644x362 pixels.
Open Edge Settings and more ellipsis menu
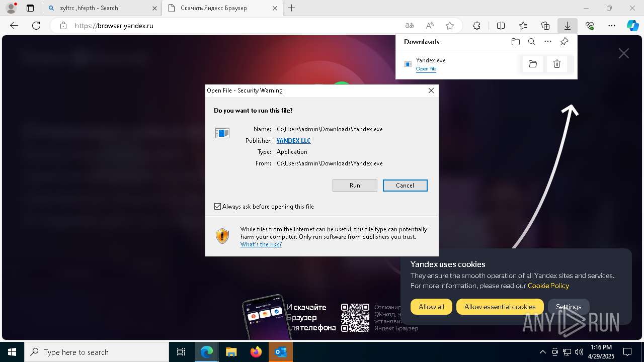[x=612, y=26]
